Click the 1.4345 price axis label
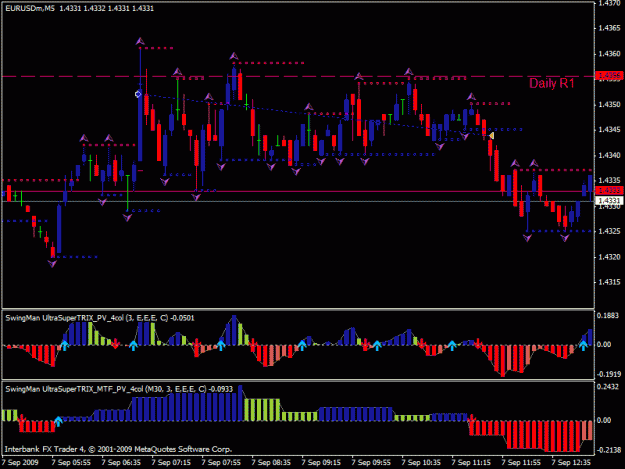625x469 pixels. click(609, 130)
